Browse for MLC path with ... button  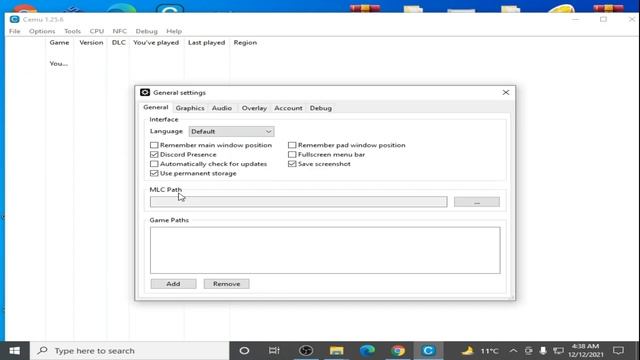point(477,202)
